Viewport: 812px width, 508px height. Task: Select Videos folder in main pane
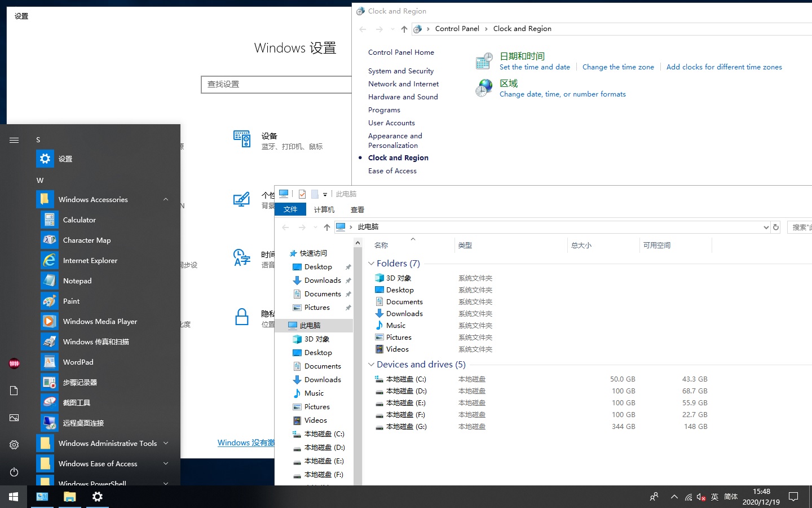397,349
